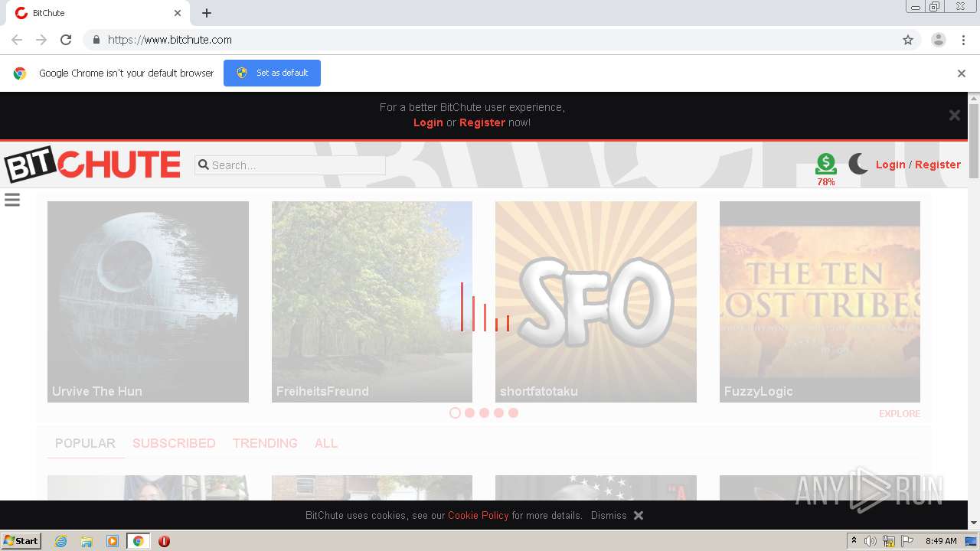Screen dimensions: 980x551
Task: Open Chrome profile avatar
Action: [x=939, y=40]
